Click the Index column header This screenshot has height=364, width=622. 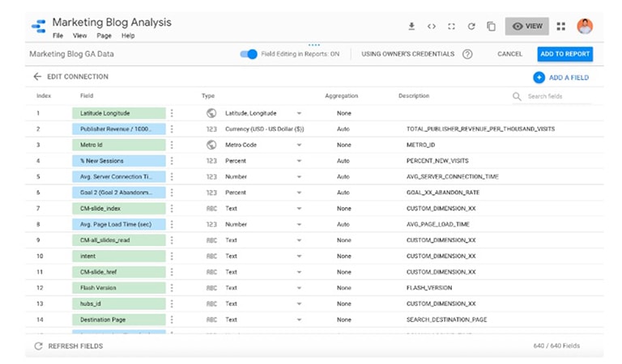(44, 95)
